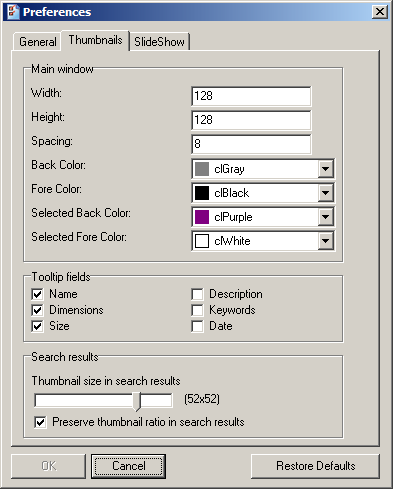This screenshot has height=489, width=393.
Task: Expand the Fore Color dropdown
Action: (x=325, y=193)
